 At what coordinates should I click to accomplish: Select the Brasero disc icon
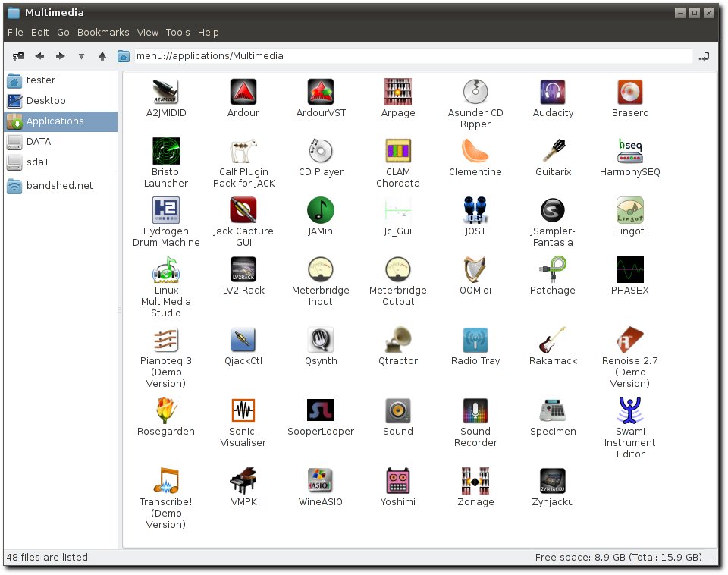point(630,92)
